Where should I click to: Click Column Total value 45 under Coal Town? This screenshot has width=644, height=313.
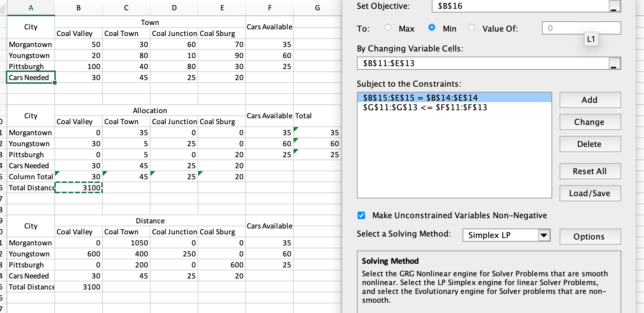[126, 177]
